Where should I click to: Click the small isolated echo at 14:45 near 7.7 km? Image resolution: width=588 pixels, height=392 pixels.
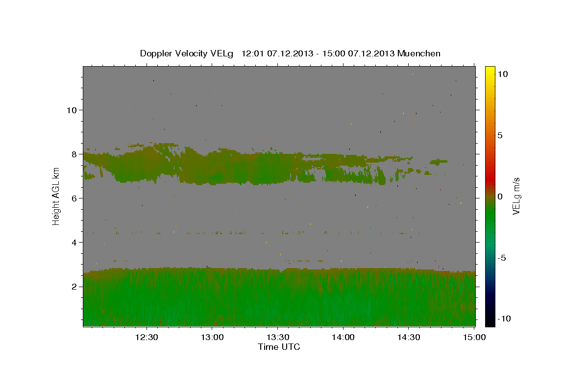click(439, 161)
